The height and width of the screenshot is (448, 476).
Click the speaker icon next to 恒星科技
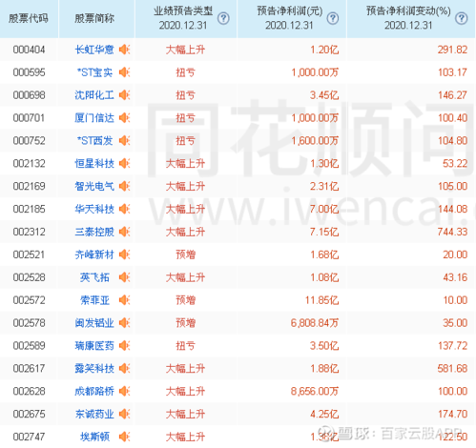[x=124, y=163]
